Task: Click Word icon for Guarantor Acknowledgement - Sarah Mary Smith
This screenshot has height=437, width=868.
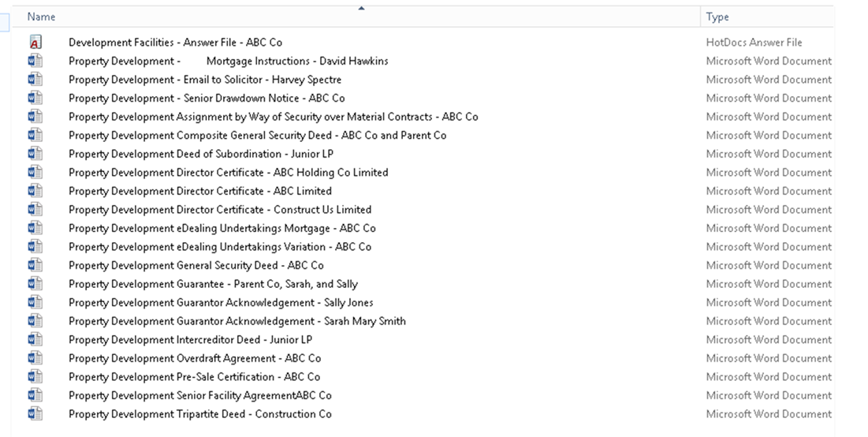Action: [x=35, y=321]
